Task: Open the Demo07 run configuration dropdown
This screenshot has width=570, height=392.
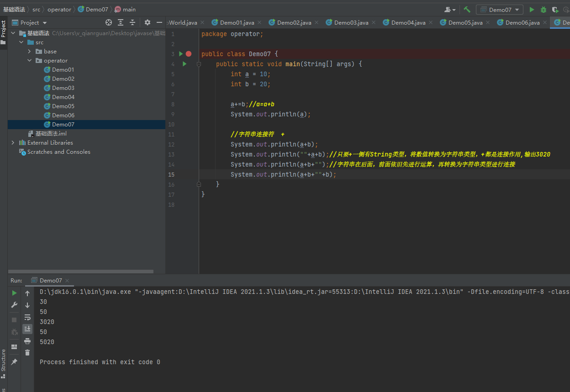Action: 499,10
